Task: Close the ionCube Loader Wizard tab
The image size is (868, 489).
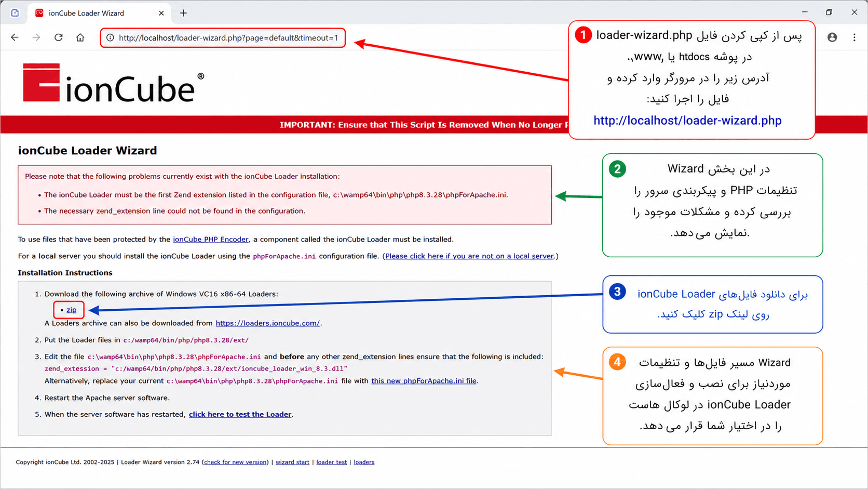Action: pos(161,13)
